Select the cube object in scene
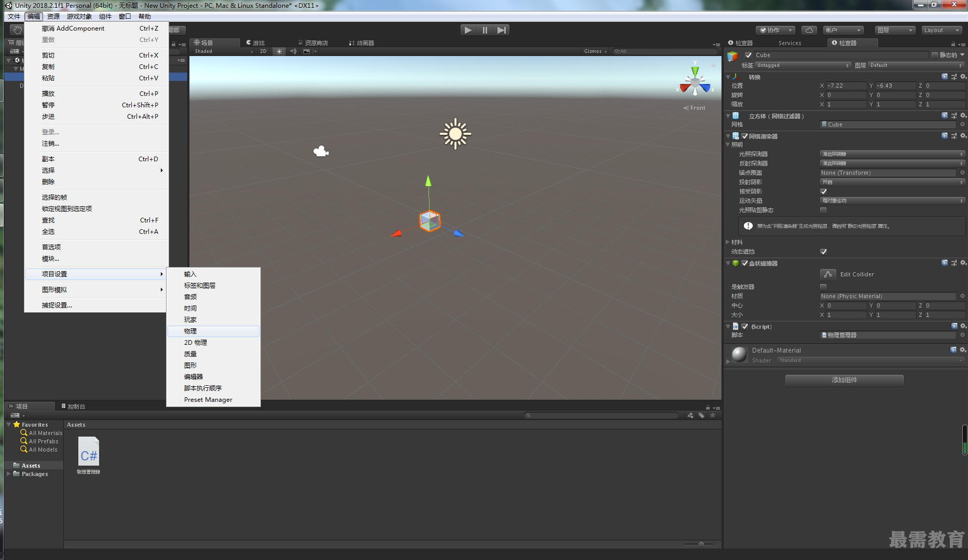Viewport: 968px width, 560px height. point(430,221)
